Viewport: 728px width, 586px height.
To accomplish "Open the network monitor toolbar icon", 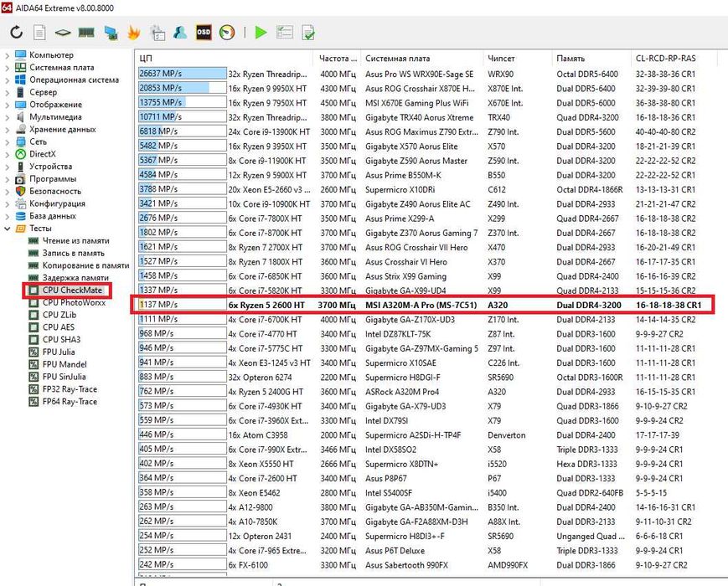I will pyautogui.click(x=111, y=33).
